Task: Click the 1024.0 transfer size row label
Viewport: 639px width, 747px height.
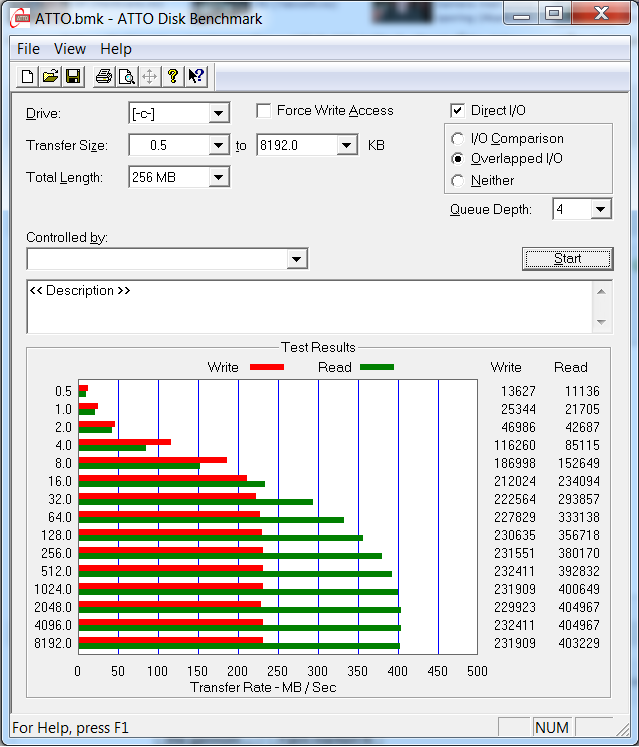Action: [x=53, y=589]
